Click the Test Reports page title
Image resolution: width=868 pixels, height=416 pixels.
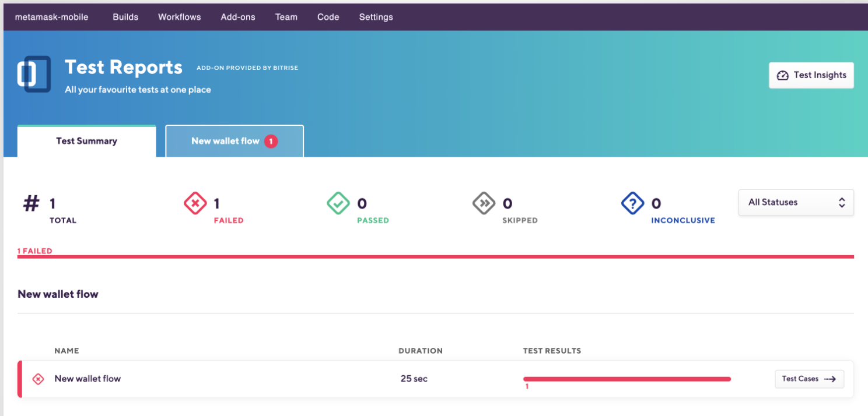[x=124, y=67]
